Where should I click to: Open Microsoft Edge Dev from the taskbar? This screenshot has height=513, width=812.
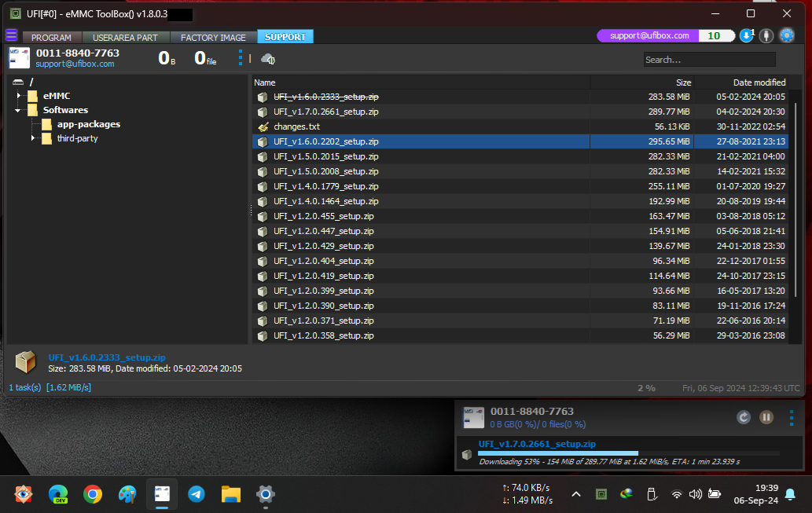tap(58, 494)
